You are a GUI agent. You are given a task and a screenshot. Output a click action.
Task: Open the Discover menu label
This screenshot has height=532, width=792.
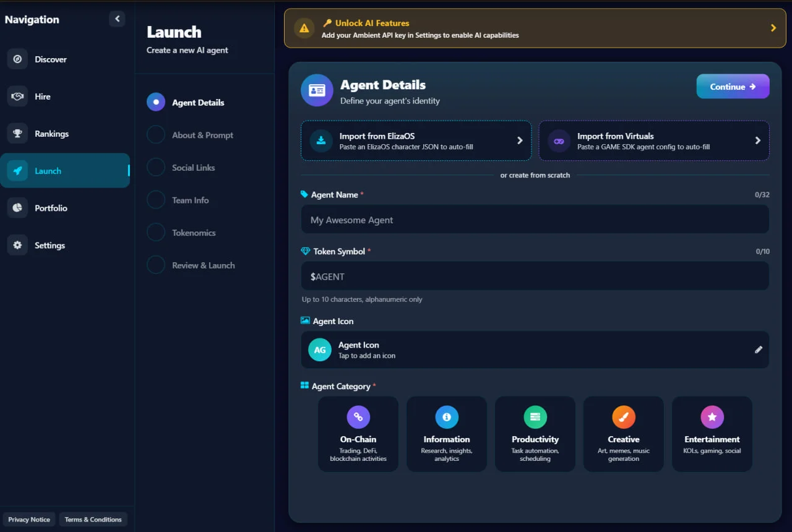pyautogui.click(x=51, y=59)
